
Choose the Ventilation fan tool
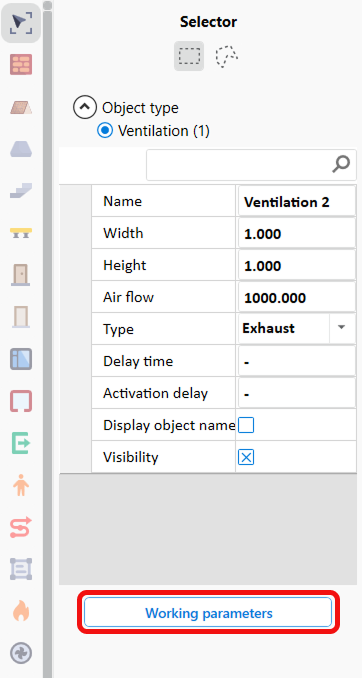coord(21,653)
